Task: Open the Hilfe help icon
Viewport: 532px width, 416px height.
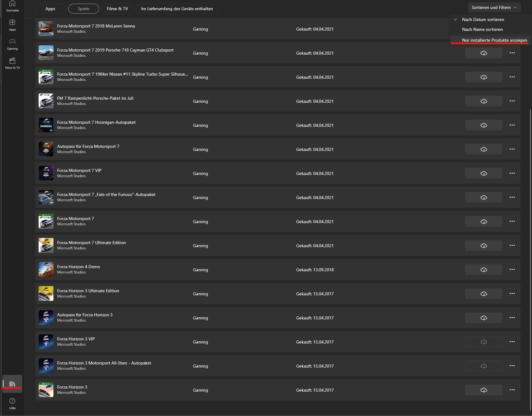Action: (x=12, y=404)
